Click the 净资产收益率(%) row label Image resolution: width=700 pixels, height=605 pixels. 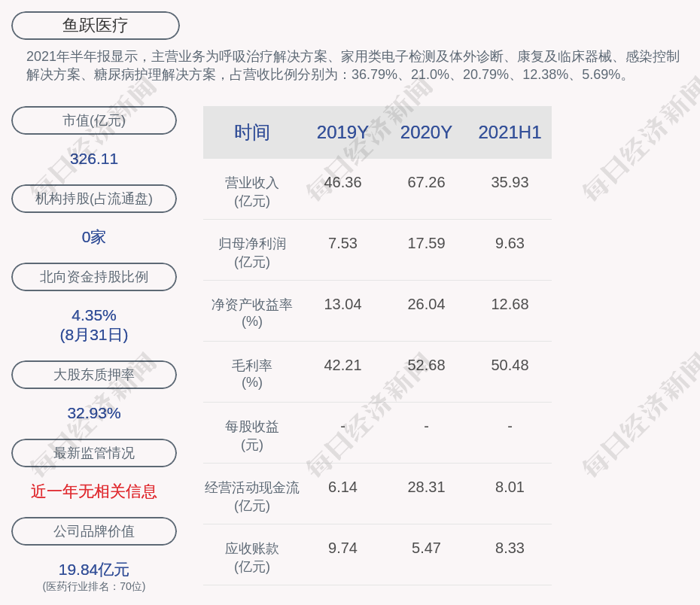(x=252, y=313)
